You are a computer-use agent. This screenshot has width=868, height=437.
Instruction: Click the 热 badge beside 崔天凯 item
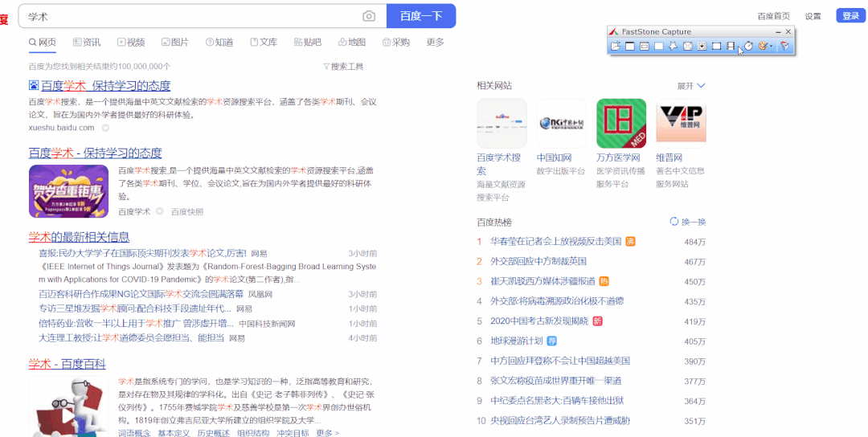(x=604, y=281)
